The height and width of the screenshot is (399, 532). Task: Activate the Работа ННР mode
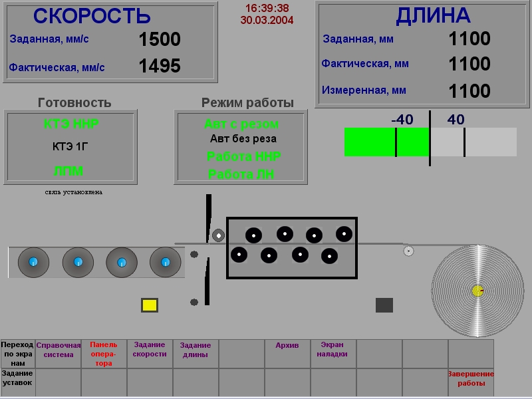[243, 158]
